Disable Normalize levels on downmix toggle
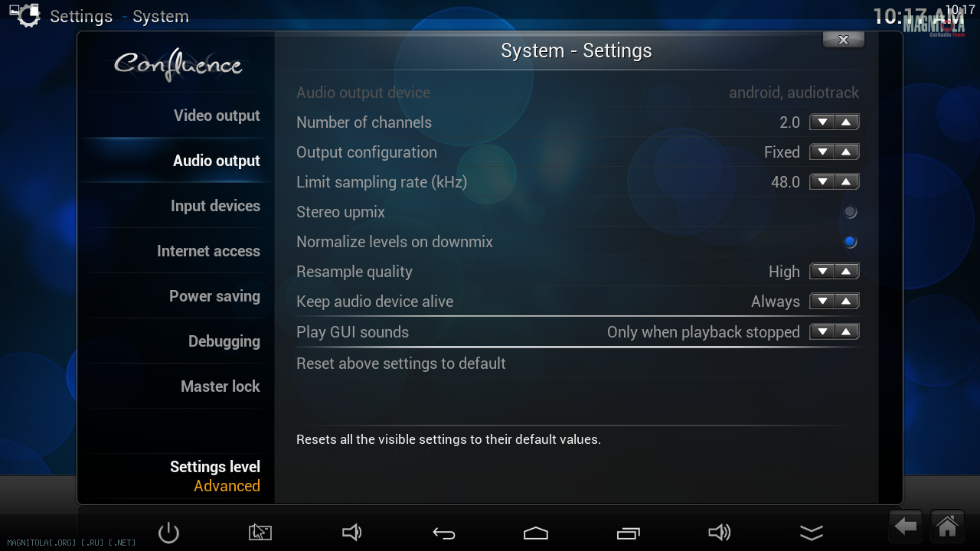This screenshot has height=551, width=980. point(850,242)
